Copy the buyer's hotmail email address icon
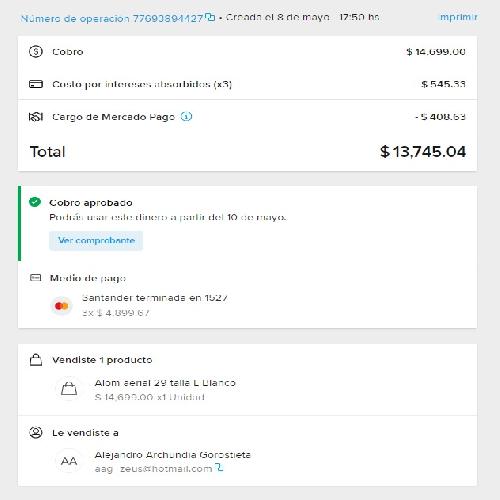 pyautogui.click(x=219, y=468)
